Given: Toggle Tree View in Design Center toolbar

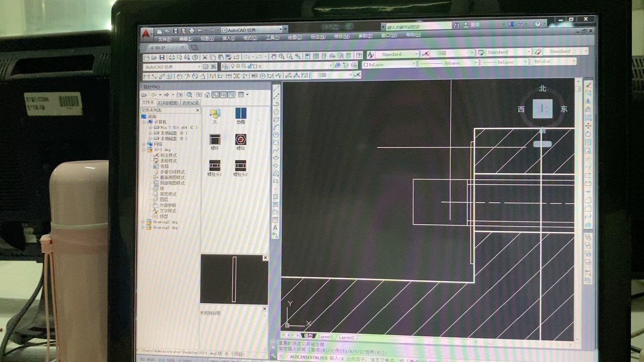Looking at the screenshot, I should 215,95.
